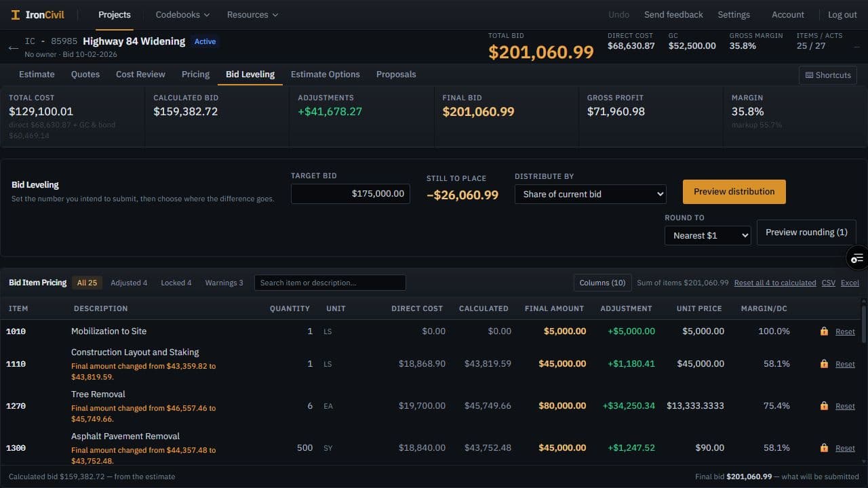Click the Undo action
This screenshot has width=868, height=488.
pyautogui.click(x=618, y=14)
